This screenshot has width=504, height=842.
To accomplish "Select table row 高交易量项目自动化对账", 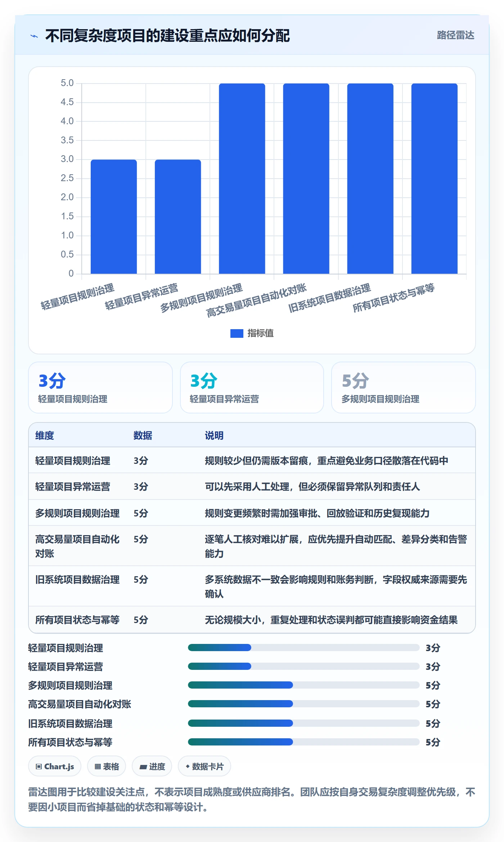I will point(252,546).
